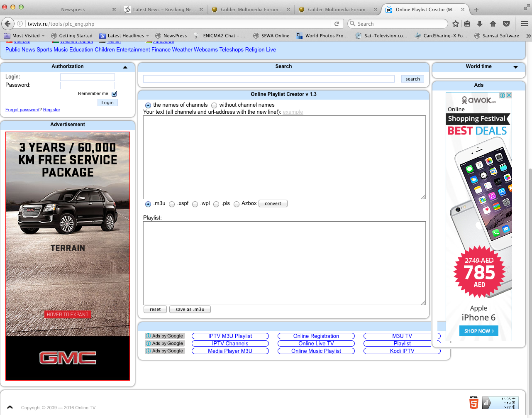Open the Most Visited bookmarks dropdown
The width and height of the screenshot is (532, 418).
(24, 36)
